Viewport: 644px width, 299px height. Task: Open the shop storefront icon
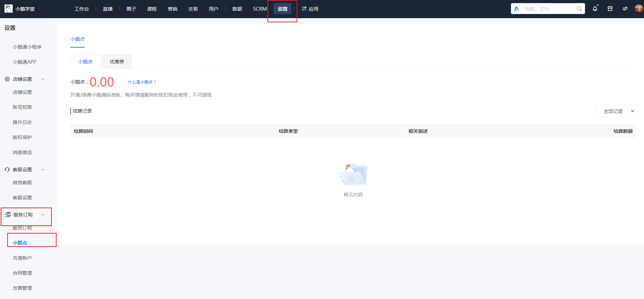610,9
